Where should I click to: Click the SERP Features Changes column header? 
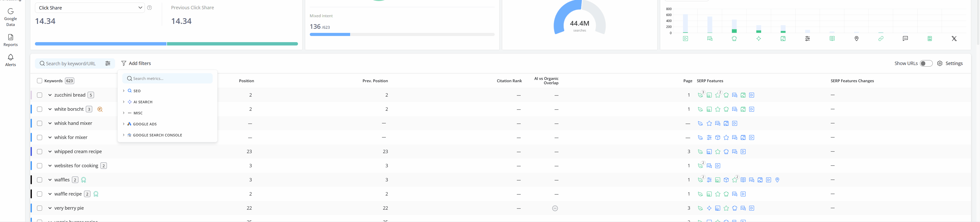(852, 81)
